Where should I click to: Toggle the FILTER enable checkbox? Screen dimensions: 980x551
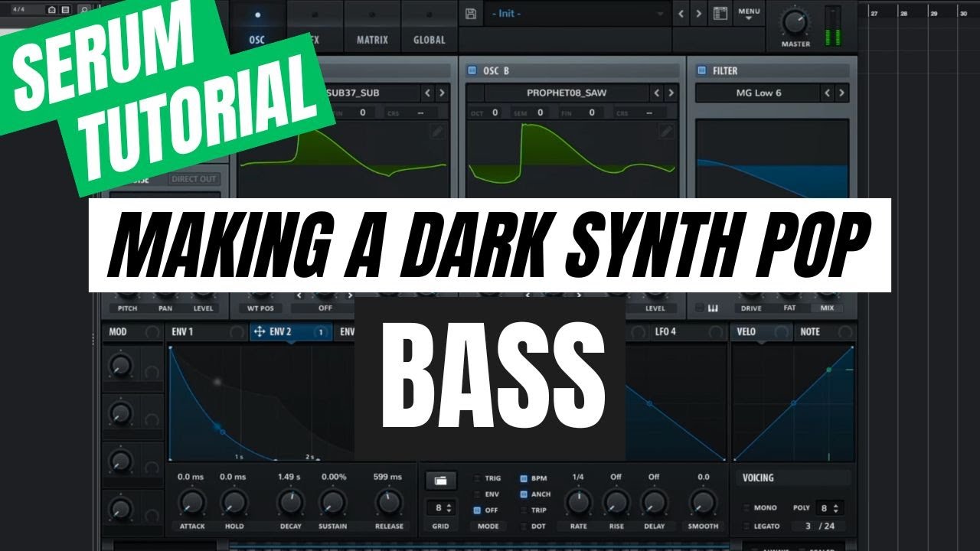(701, 70)
